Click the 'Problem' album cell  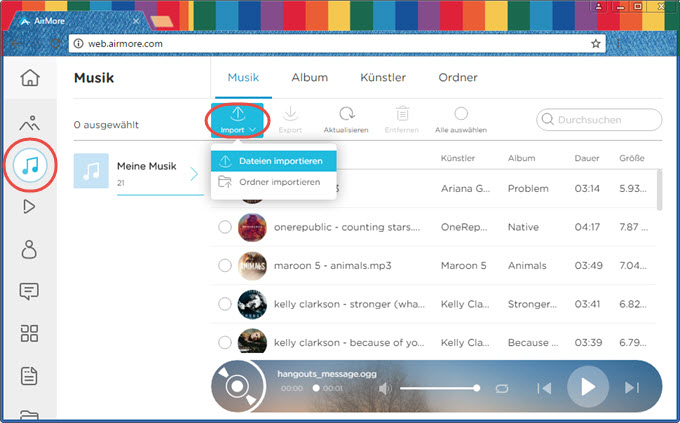[x=528, y=189]
